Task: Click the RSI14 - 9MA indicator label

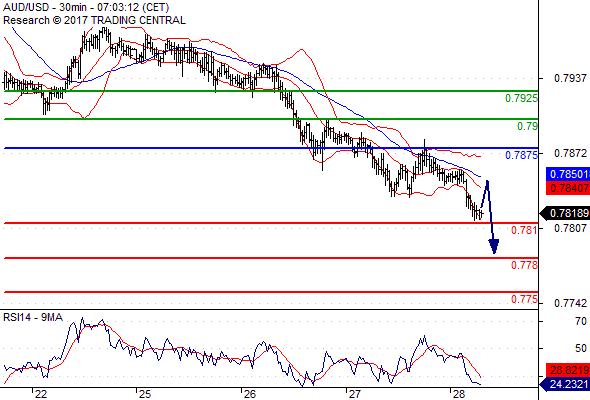Action: tap(33, 318)
